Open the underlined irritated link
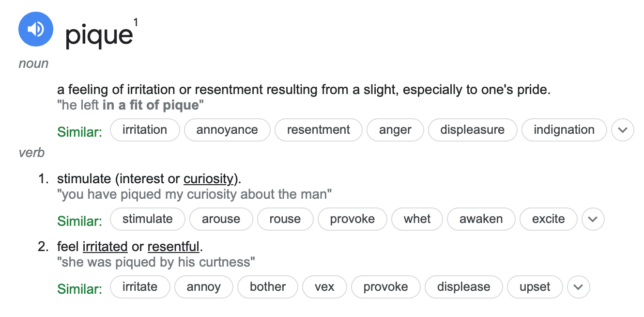 [105, 247]
